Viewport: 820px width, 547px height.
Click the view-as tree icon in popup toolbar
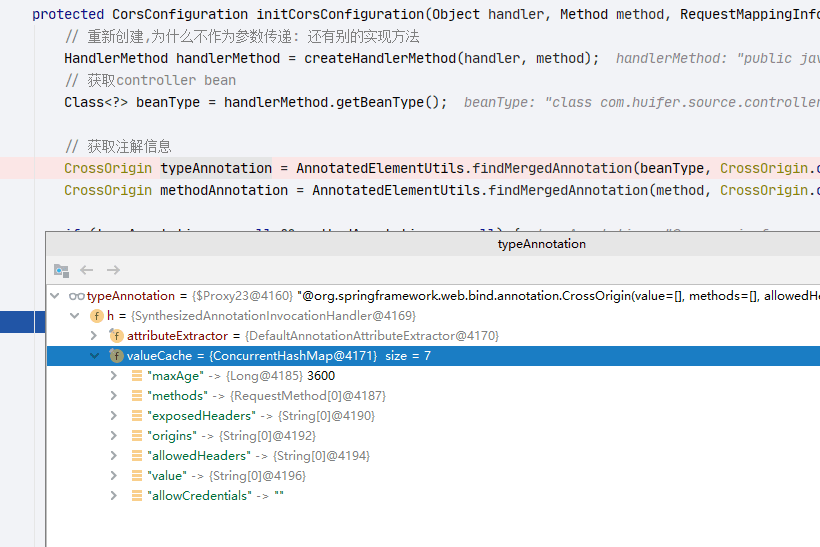pos(61,270)
